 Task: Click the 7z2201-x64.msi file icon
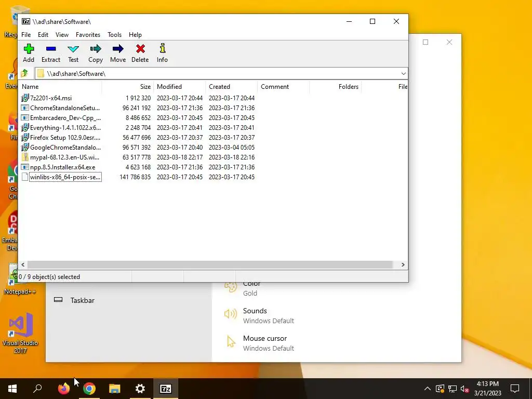click(25, 98)
